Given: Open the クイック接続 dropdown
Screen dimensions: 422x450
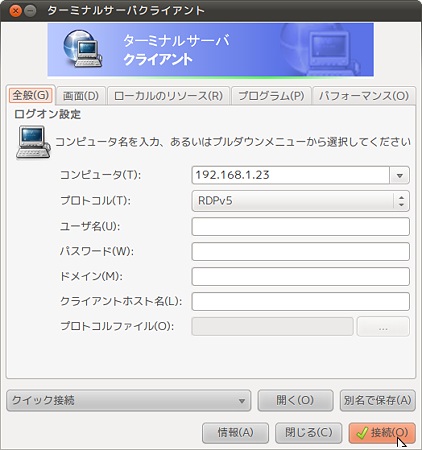Looking at the screenshot, I should tap(128, 400).
